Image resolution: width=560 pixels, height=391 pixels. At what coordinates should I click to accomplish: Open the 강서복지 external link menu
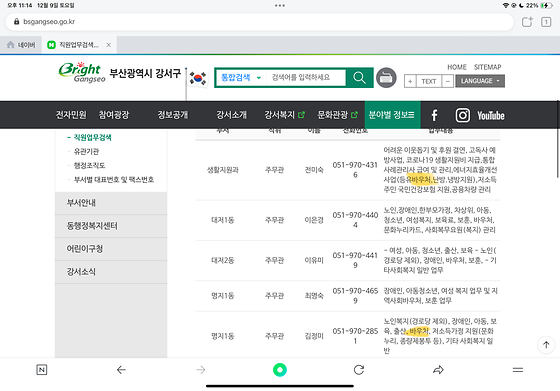285,115
